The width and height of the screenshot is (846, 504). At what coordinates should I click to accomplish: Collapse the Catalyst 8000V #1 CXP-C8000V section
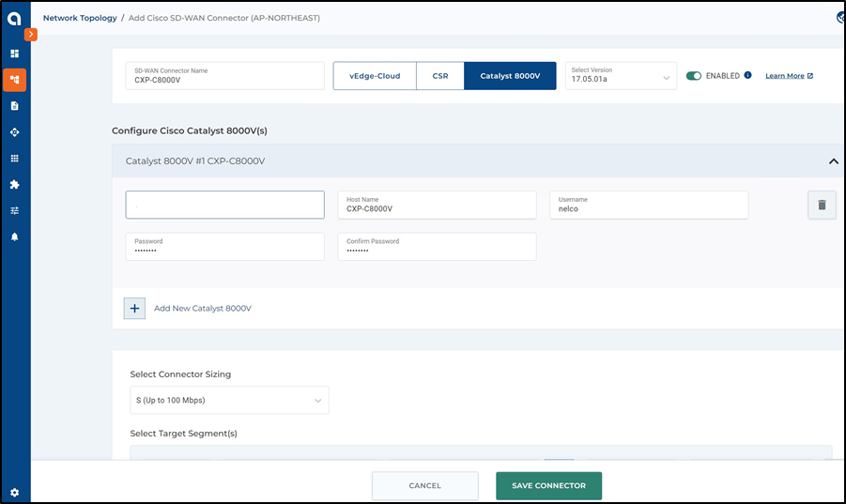pos(834,161)
